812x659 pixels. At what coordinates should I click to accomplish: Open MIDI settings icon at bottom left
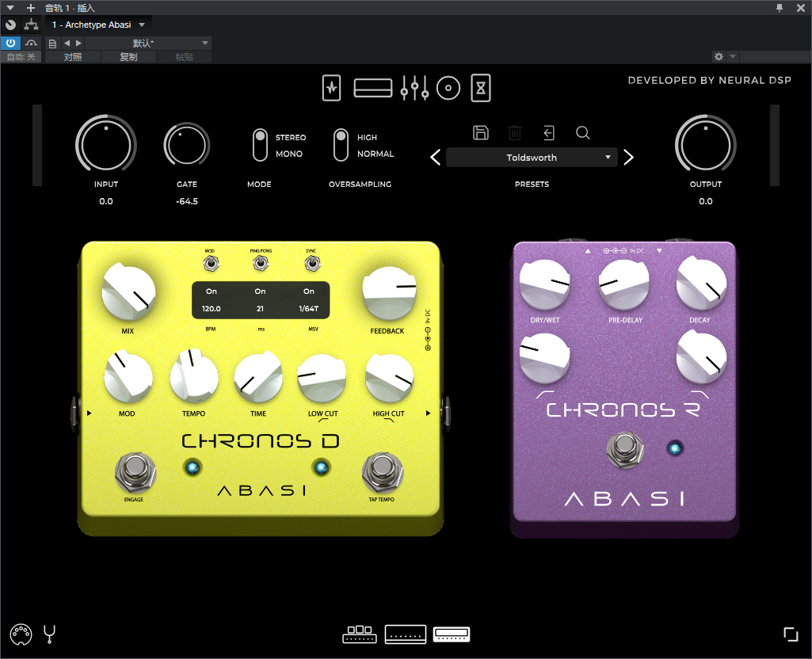(x=21, y=634)
